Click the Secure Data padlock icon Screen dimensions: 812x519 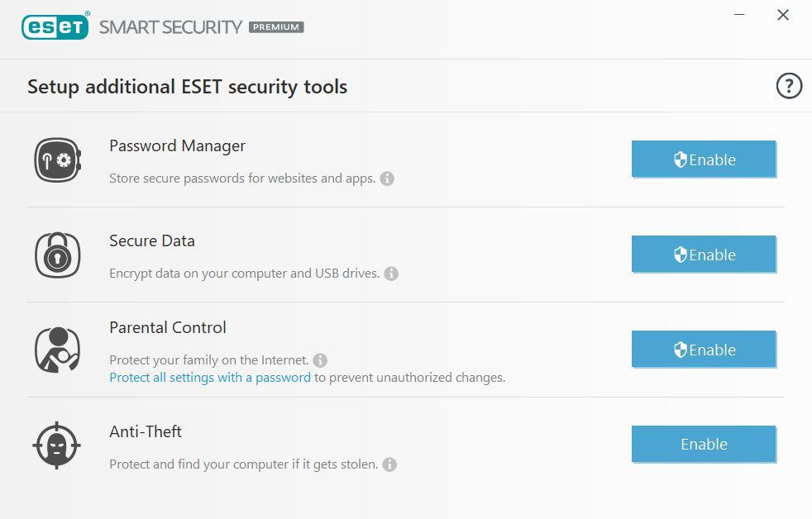58,255
